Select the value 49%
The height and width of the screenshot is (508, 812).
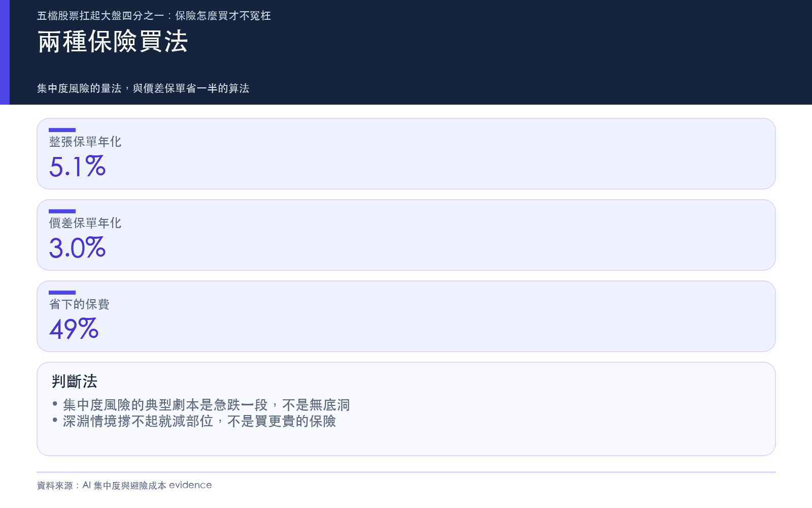[74, 329]
